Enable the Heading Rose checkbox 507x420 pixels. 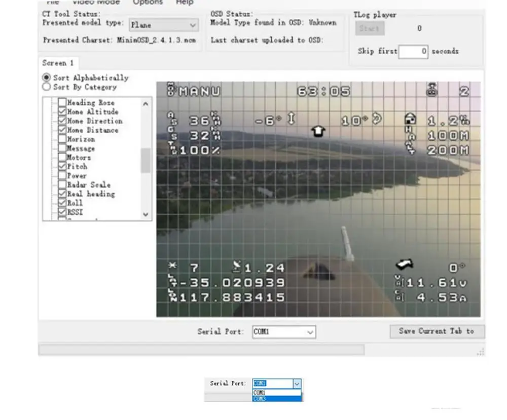pos(62,102)
